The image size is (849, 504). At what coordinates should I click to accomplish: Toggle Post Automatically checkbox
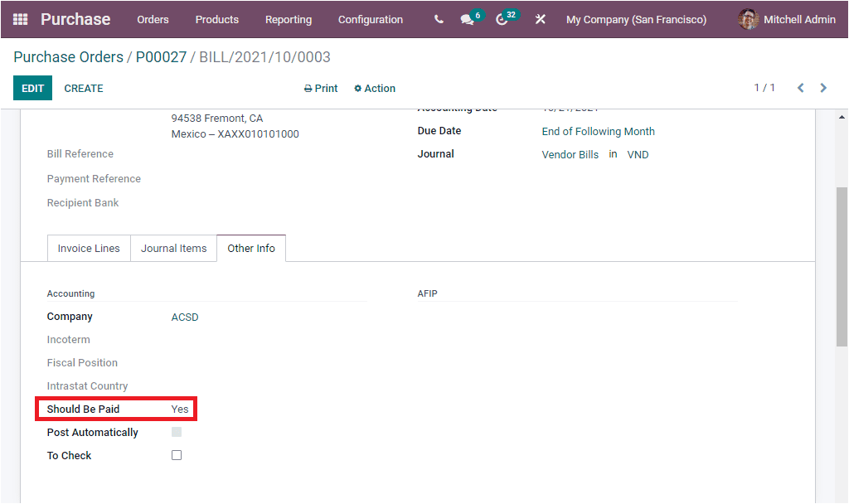176,432
